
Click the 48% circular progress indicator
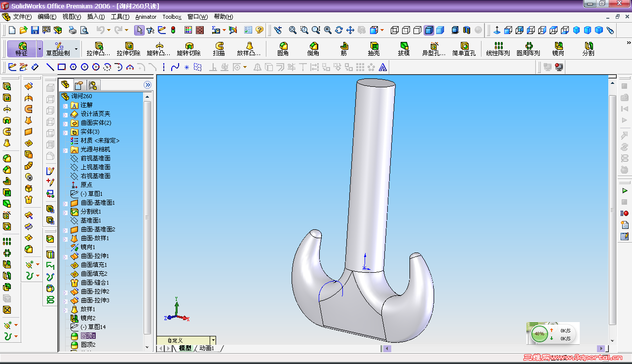click(539, 333)
